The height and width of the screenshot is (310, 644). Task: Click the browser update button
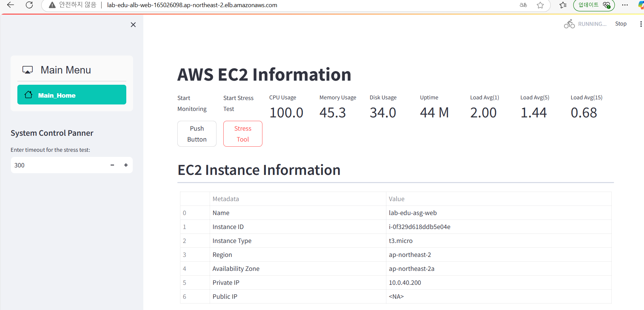point(594,5)
